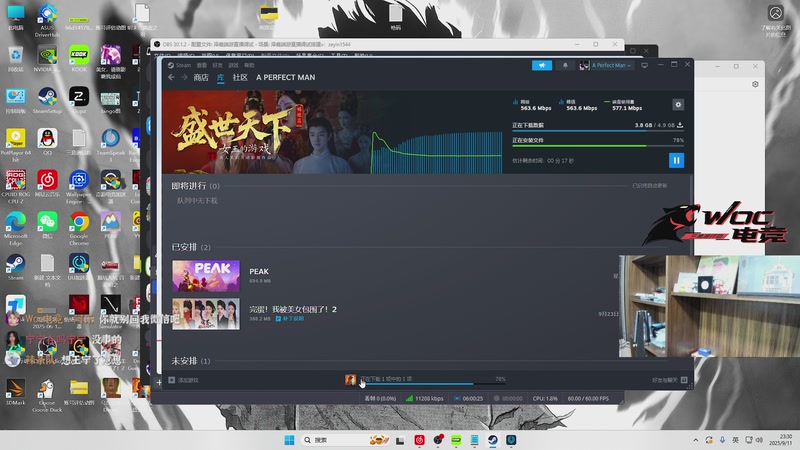Screen dimensions: 800x450
Task: Open the PEAK game thumbnail in queue
Action: [x=206, y=276]
